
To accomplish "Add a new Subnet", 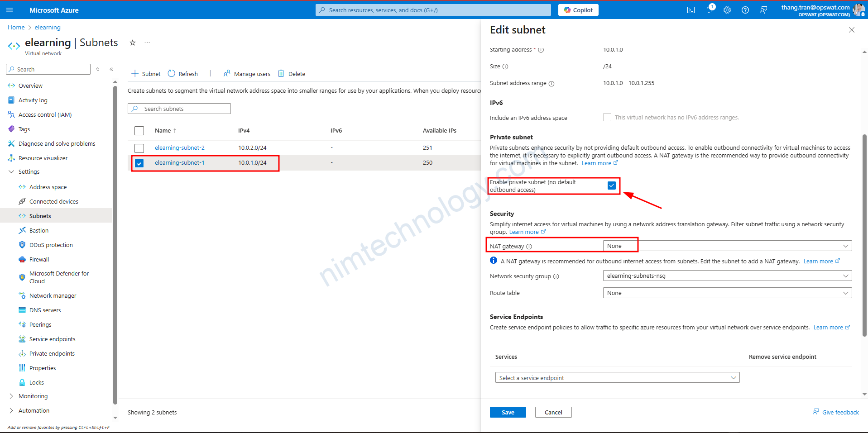I will [x=146, y=74].
